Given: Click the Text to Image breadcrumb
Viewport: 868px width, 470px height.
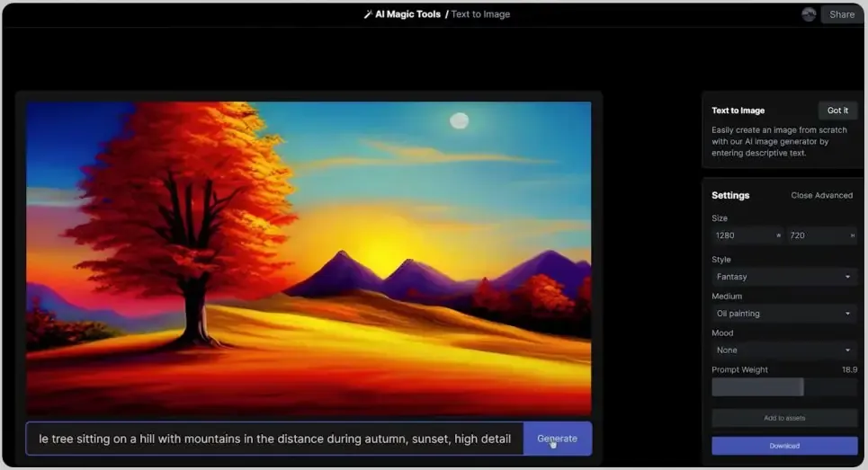Looking at the screenshot, I should tap(480, 14).
